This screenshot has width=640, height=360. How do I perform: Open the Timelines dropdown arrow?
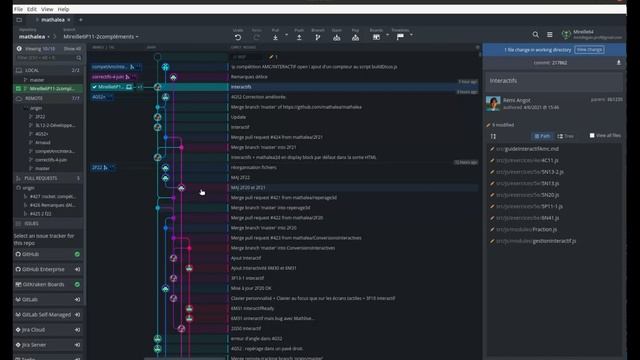coord(411,35)
